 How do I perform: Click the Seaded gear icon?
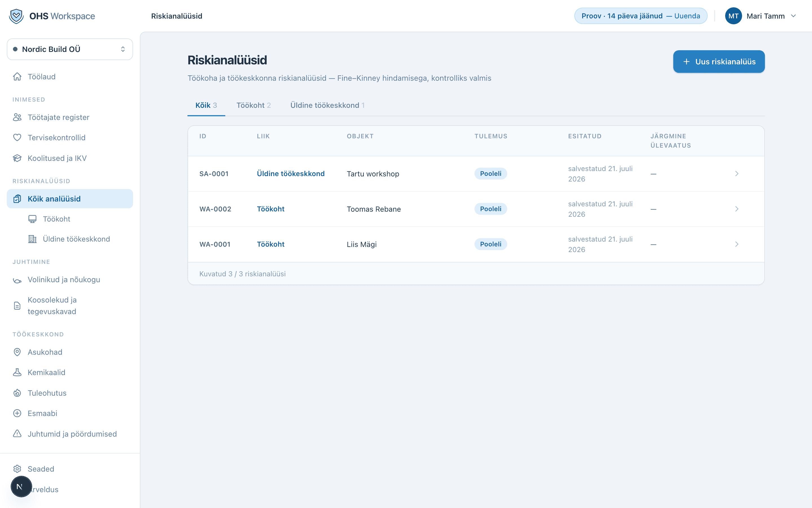(17, 469)
